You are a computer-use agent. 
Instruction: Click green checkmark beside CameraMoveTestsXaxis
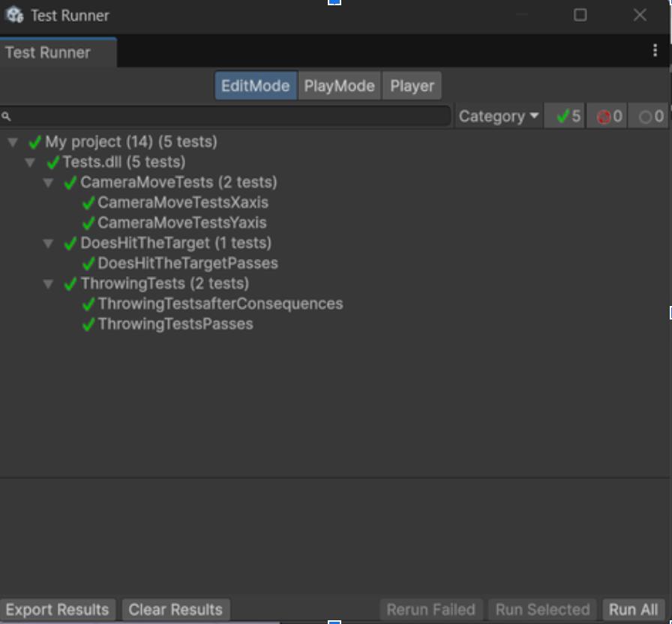88,202
